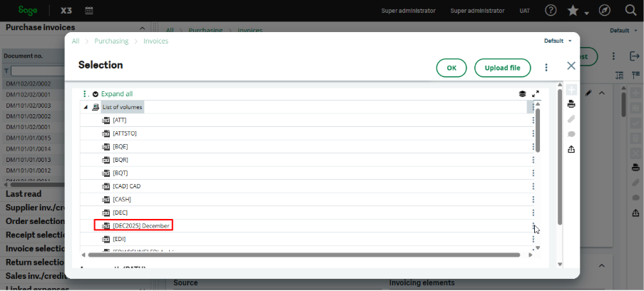
Task: Open the more actions menu beside Upload file
Action: 546,68
